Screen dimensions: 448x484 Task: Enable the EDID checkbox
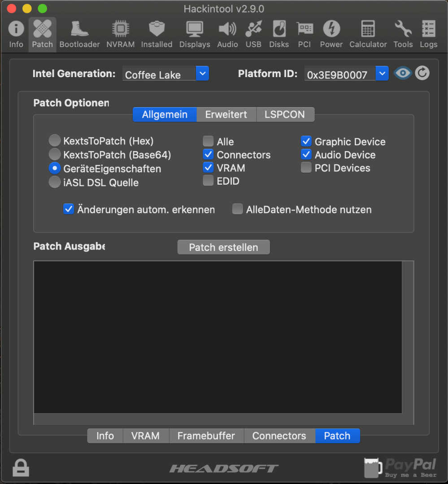(x=208, y=181)
